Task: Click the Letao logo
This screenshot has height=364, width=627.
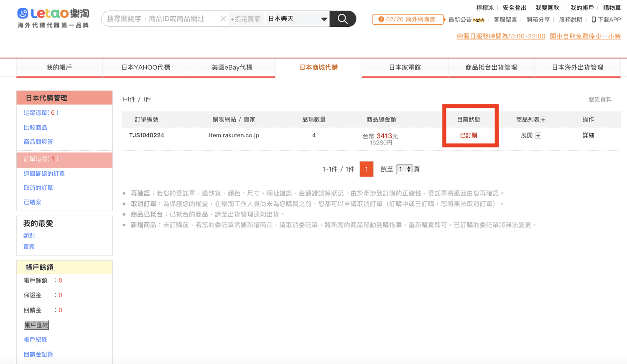Action: tap(53, 18)
